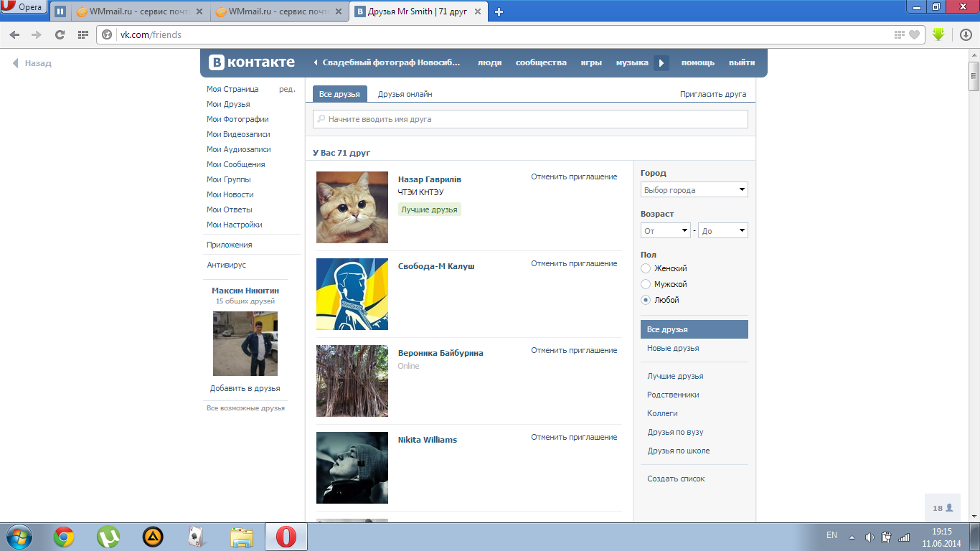Image resolution: width=980 pixels, height=551 pixels.
Task: Cancel invitation for Свобода-М Калуш
Action: pos(574,263)
